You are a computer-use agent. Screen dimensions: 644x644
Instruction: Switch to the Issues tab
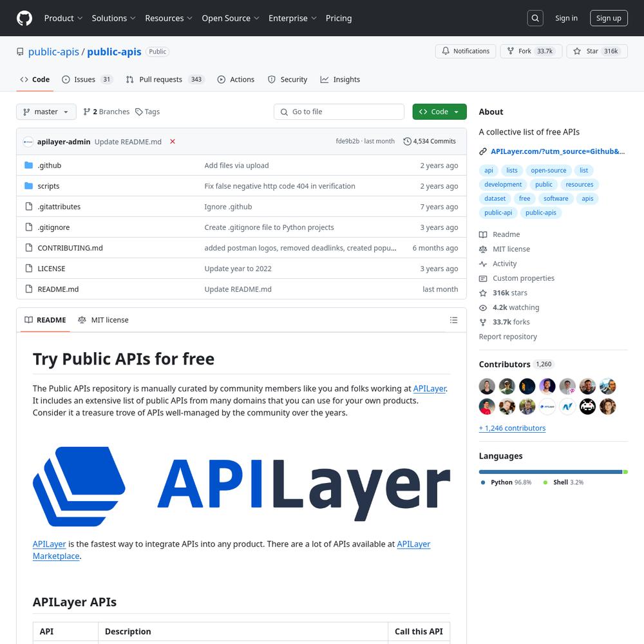(87, 79)
